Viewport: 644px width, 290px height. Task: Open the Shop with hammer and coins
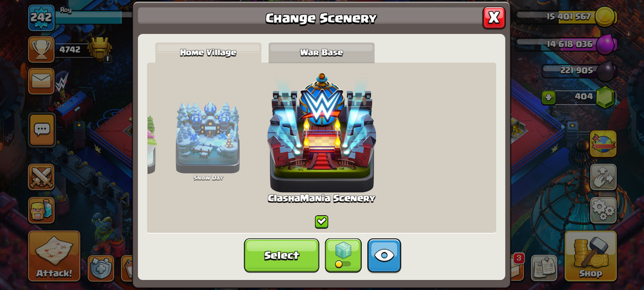591,256
